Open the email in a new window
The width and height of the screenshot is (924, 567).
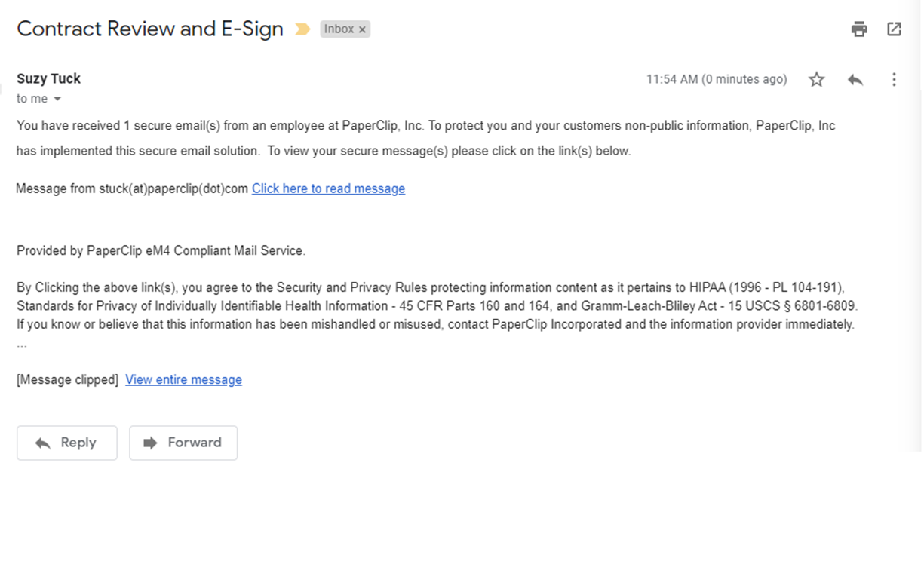click(894, 29)
